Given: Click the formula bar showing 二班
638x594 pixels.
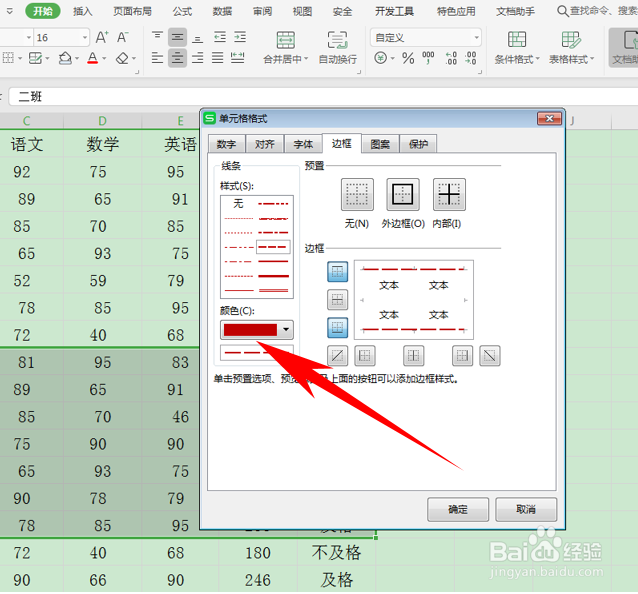Looking at the screenshot, I should (323, 97).
